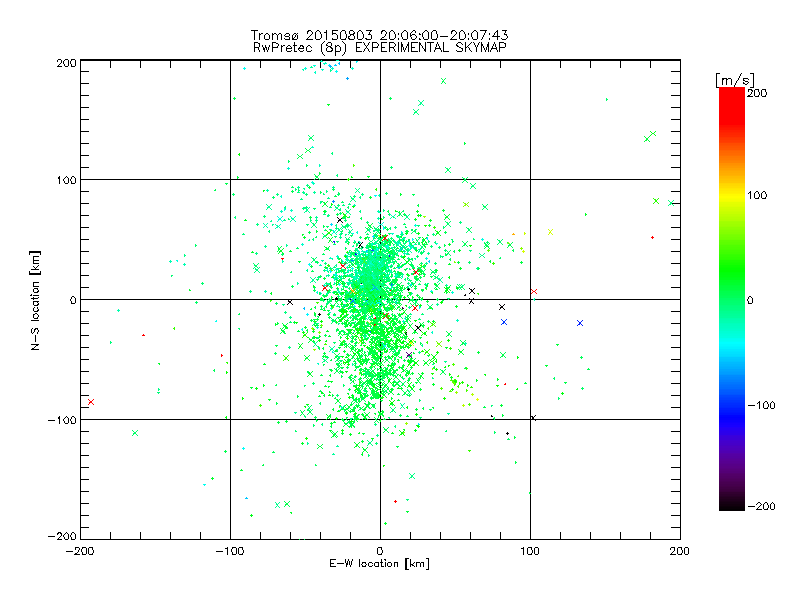This screenshot has width=800, height=600.
Task: Click the '[m/s]' unit label above color bar
Action: [735, 80]
